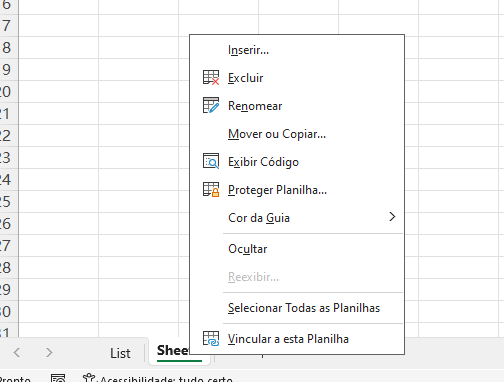Click the Exibir Código magnifier icon

click(x=211, y=161)
